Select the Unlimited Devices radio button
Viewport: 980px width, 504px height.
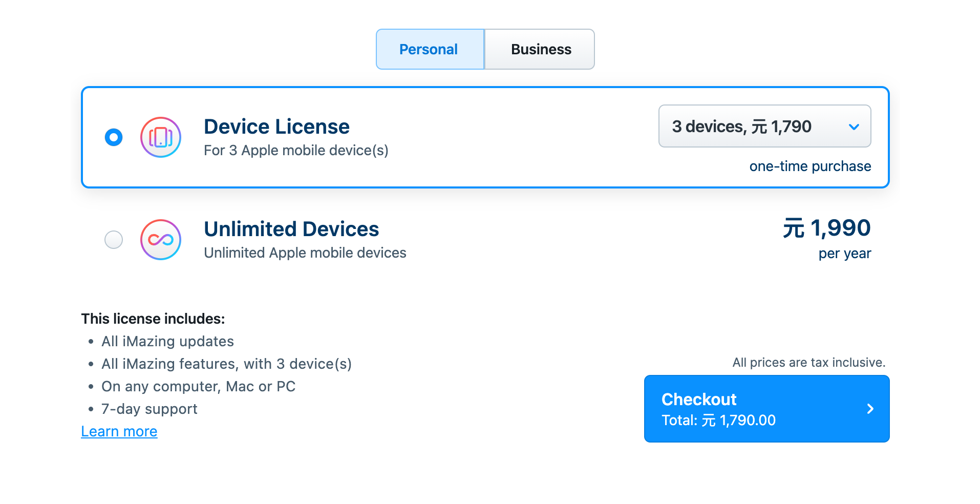(114, 240)
